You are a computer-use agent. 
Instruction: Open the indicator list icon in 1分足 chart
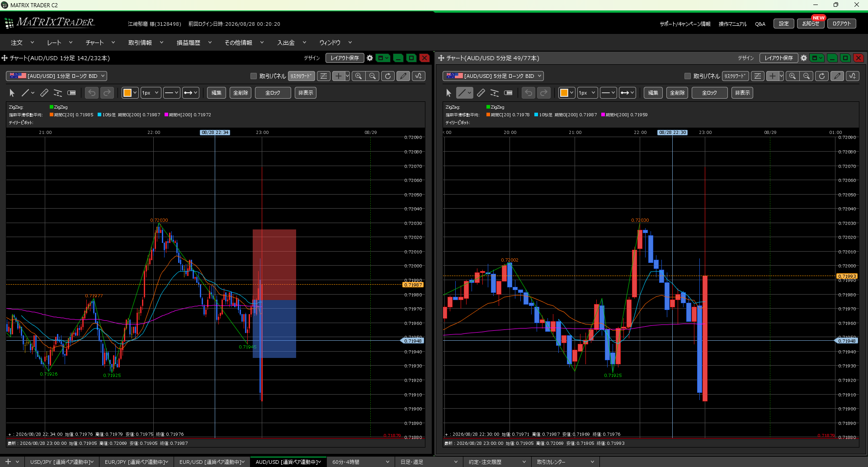(x=324, y=76)
